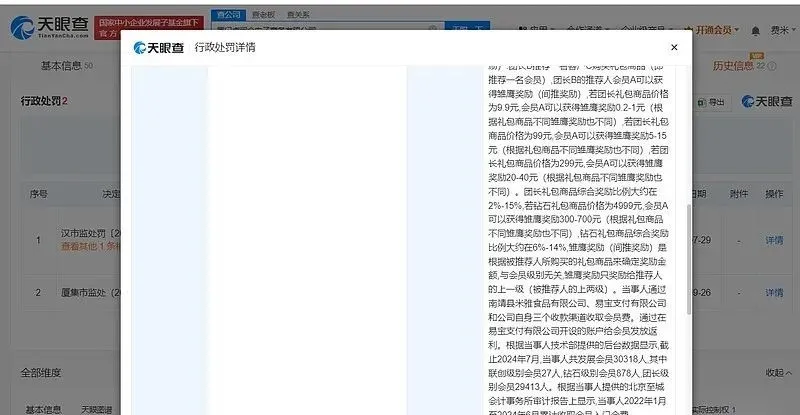Image resolution: width=800 pixels, height=415 pixels.
Task: Click the company search input field
Action: pyautogui.click(x=327, y=29)
